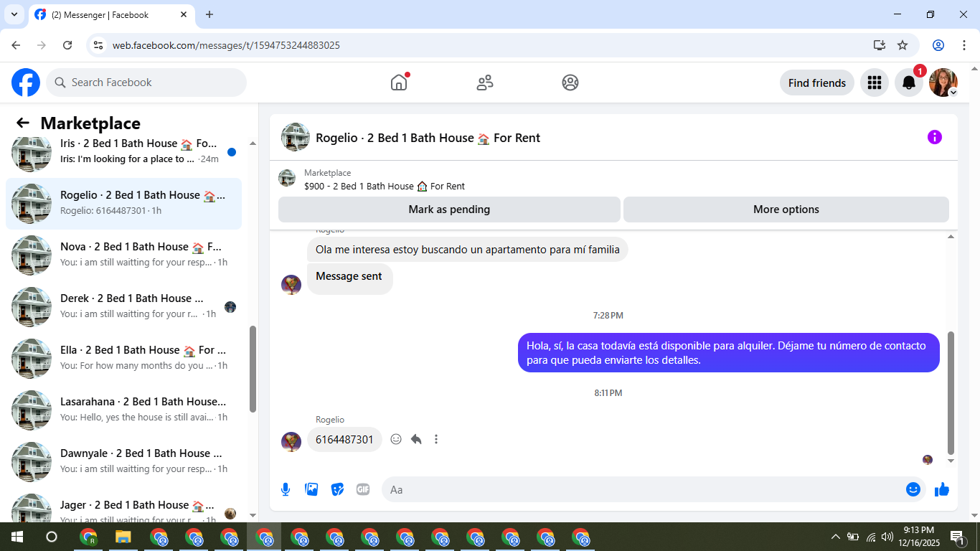Open the Lasarahana conversation
This screenshot has height=551, width=980.
[123, 410]
